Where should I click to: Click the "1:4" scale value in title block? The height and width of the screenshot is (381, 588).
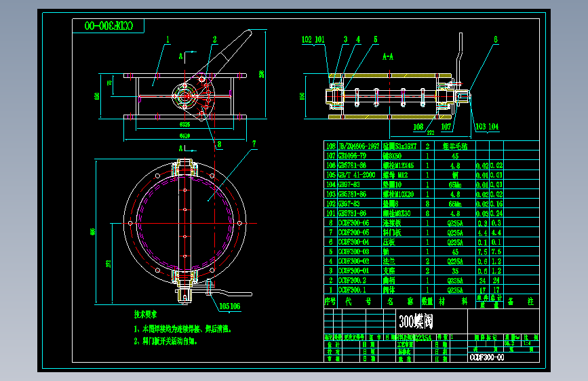527,343
